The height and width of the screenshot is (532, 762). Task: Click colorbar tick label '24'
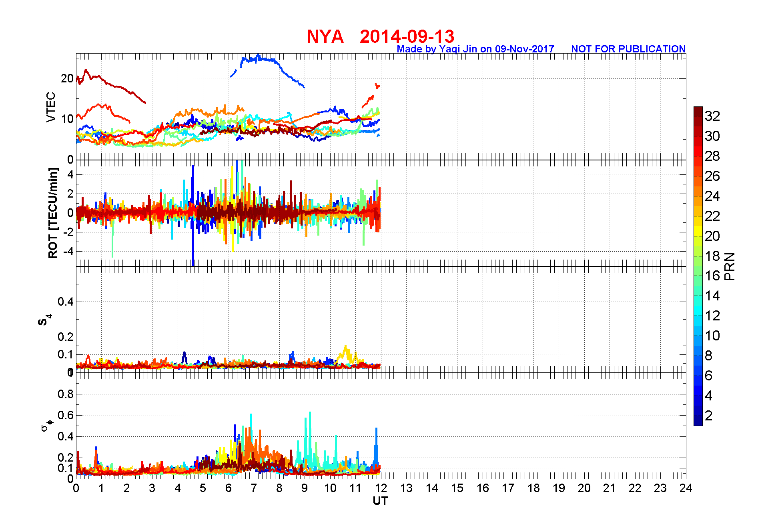coord(712,196)
